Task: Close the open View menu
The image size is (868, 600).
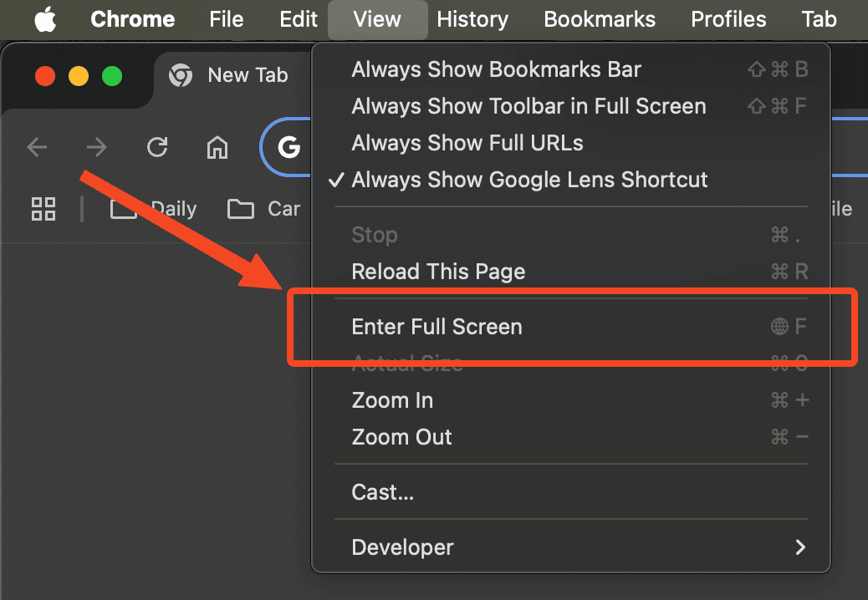Action: (x=377, y=19)
